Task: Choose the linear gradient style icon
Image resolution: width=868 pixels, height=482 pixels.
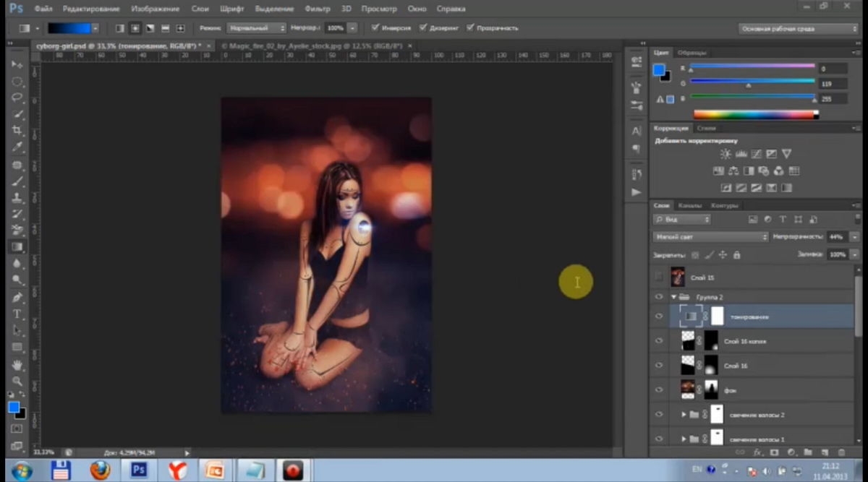Action: click(120, 28)
